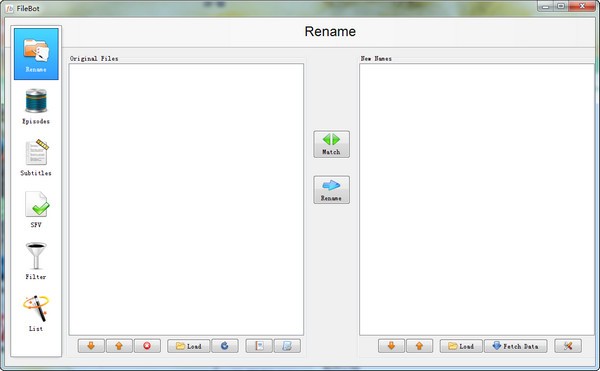Load files into Original Files list

pos(189,346)
